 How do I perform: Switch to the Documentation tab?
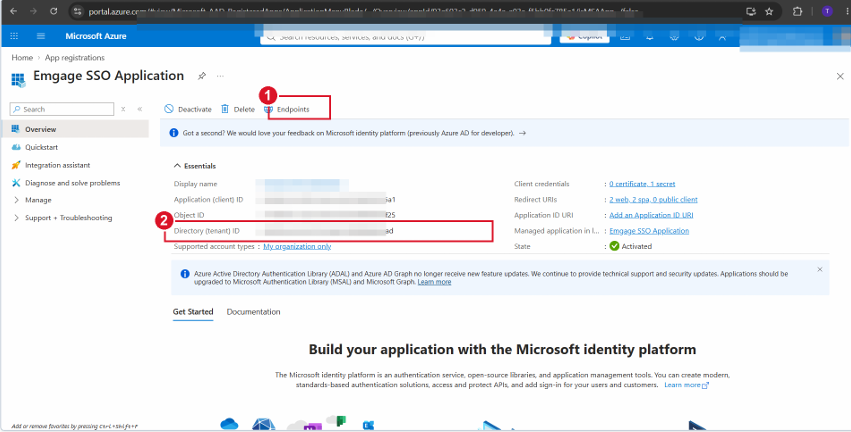253,312
